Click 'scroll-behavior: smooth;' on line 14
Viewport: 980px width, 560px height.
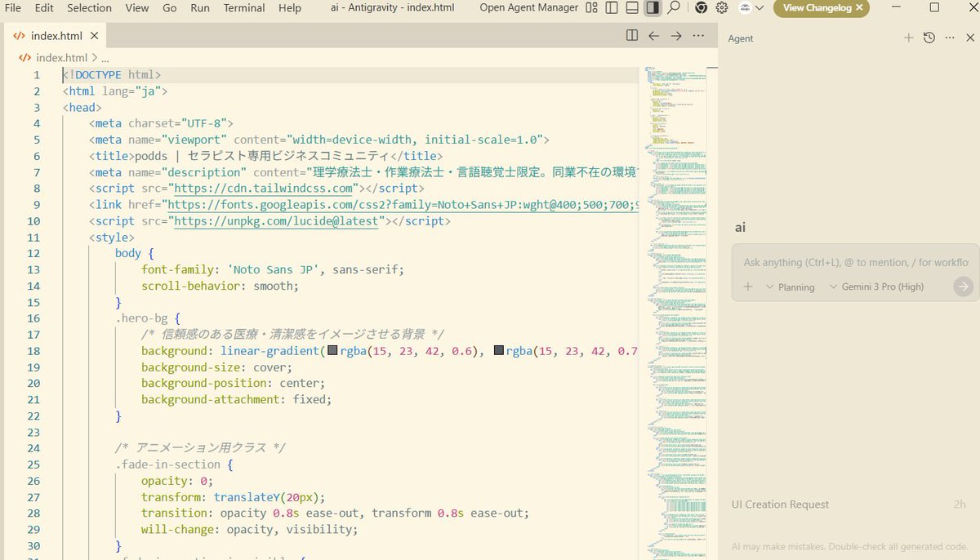click(220, 286)
